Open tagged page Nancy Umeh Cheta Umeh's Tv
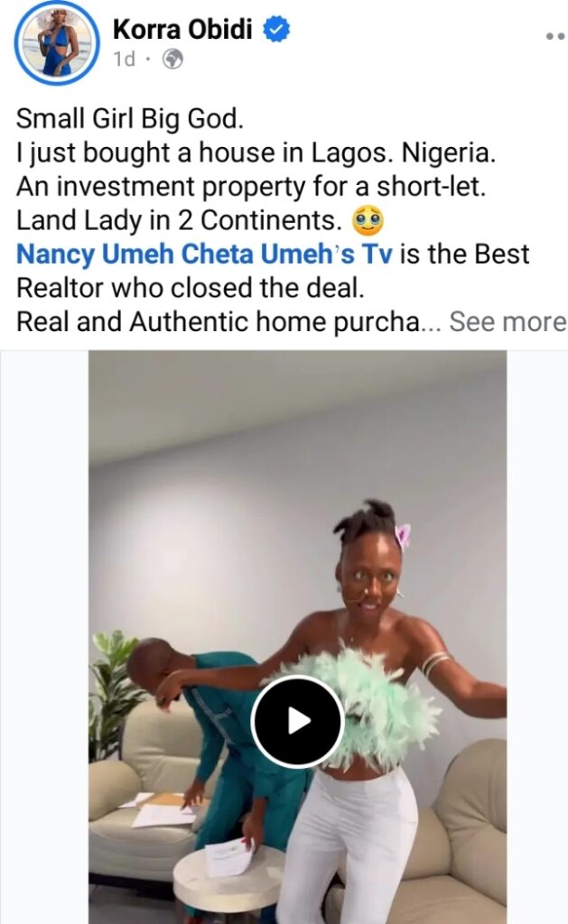The height and width of the screenshot is (924, 568). [x=204, y=254]
